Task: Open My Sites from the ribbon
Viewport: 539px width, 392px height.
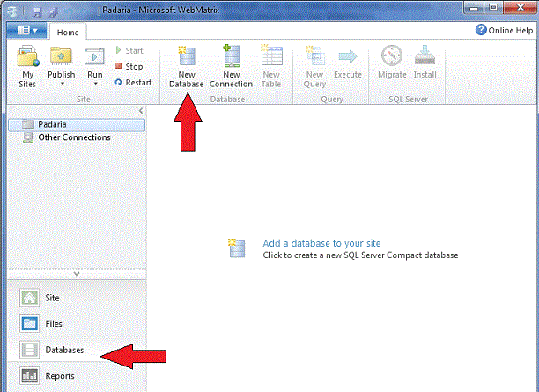Action: coord(27,66)
